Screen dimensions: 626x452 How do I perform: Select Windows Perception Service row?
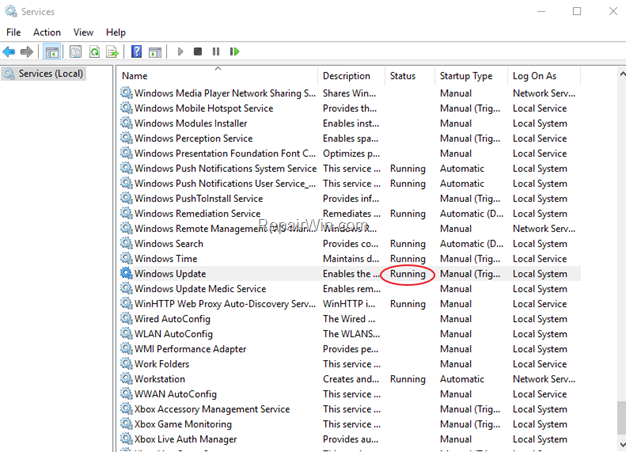click(350, 138)
